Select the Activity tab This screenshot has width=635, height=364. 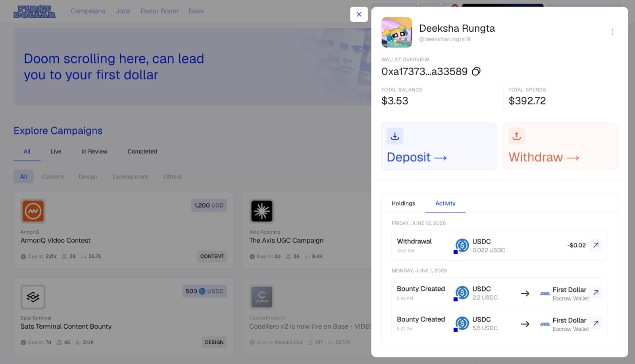pos(445,203)
